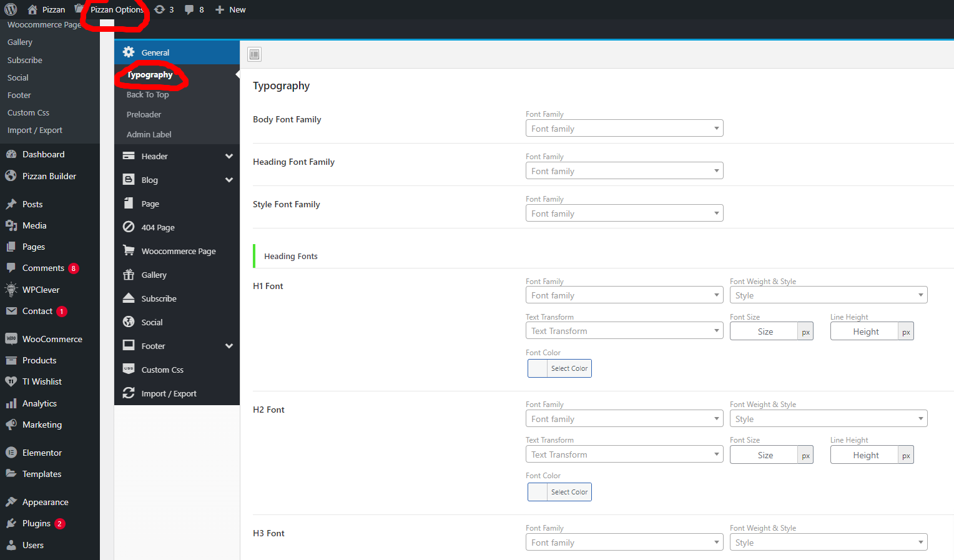This screenshot has height=560, width=954.
Task: Click the WooCommerce icon in sidebar
Action: (11, 338)
